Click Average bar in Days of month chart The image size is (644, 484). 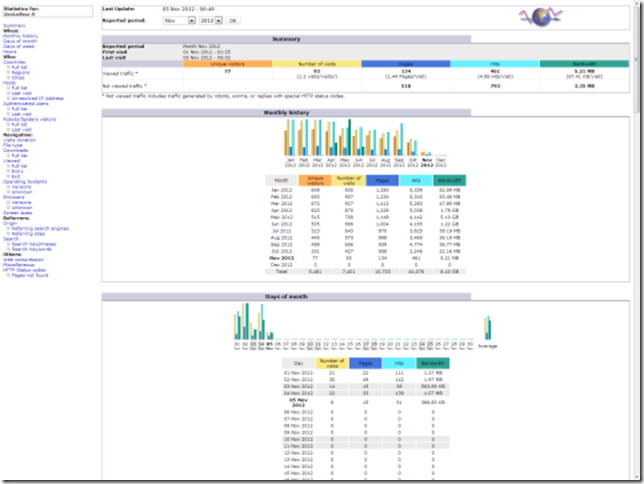(488, 328)
